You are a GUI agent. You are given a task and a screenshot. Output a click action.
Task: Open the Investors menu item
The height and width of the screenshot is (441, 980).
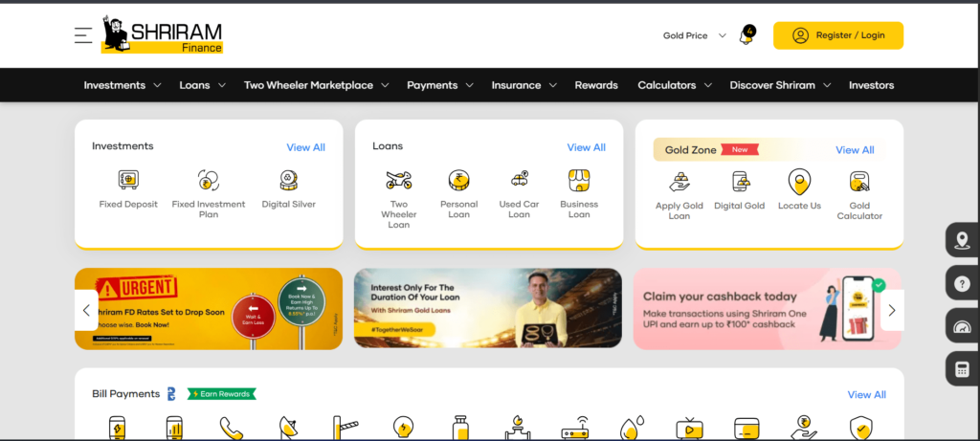[871, 85]
